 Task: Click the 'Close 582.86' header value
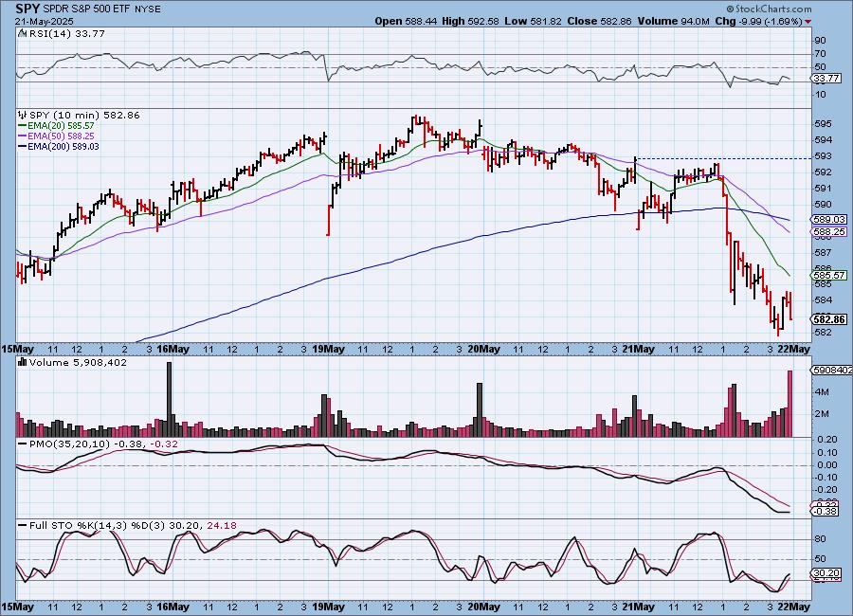[x=600, y=21]
